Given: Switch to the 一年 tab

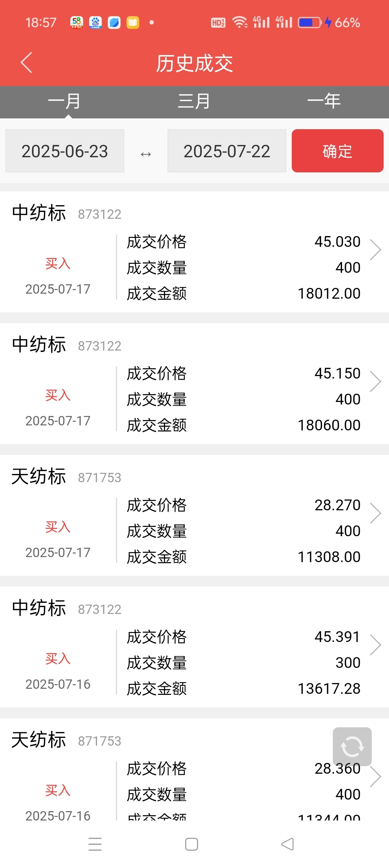Looking at the screenshot, I should (324, 101).
